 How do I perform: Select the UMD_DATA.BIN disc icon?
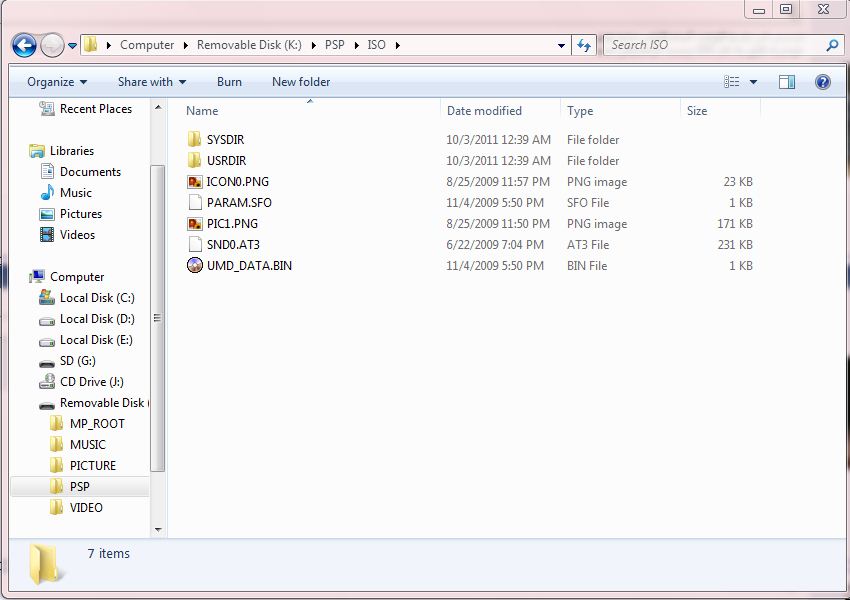click(x=195, y=266)
